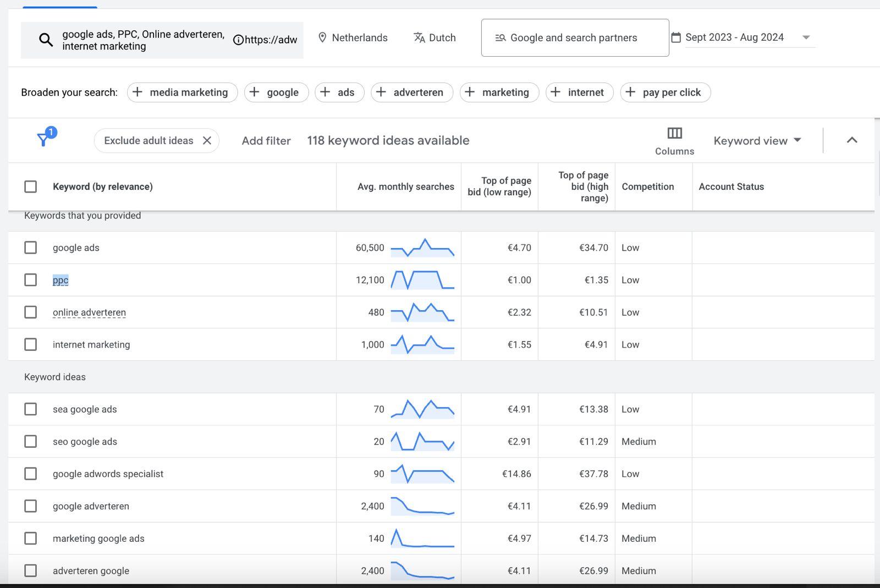Check the 'online adverteren' keyword row
Screen dimensions: 880x588
coord(31,312)
